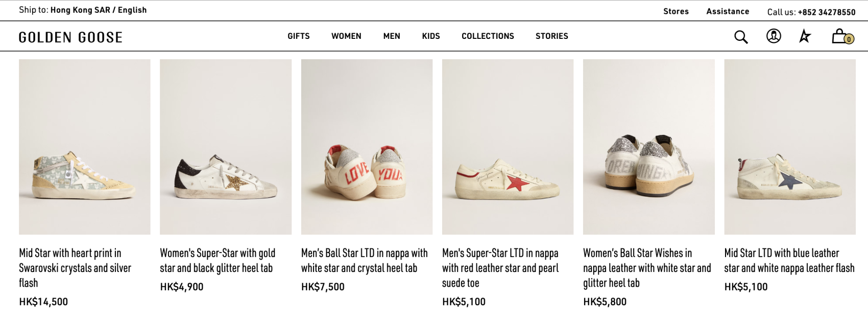Open the Mid Star heart print sneaker image
Image resolution: width=868 pixels, height=320 pixels.
(x=85, y=147)
